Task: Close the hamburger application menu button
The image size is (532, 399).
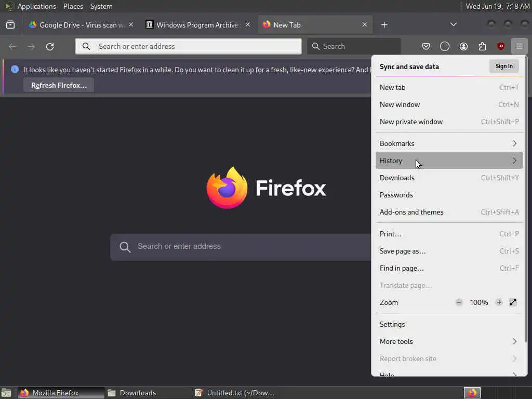Action: 520,46
